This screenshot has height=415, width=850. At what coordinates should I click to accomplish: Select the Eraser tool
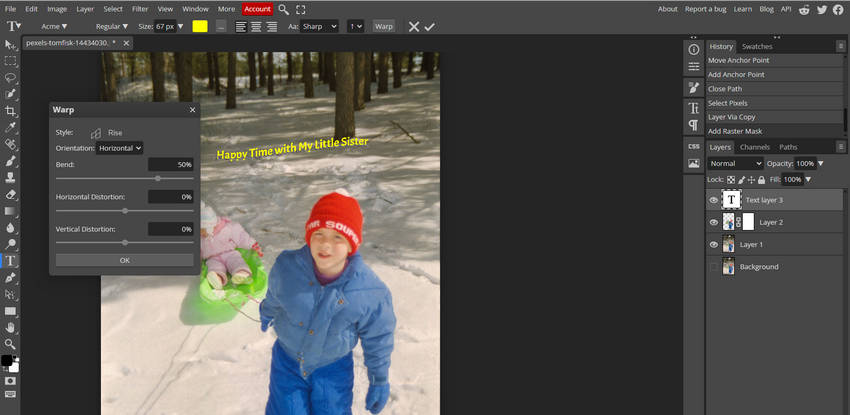[x=10, y=194]
